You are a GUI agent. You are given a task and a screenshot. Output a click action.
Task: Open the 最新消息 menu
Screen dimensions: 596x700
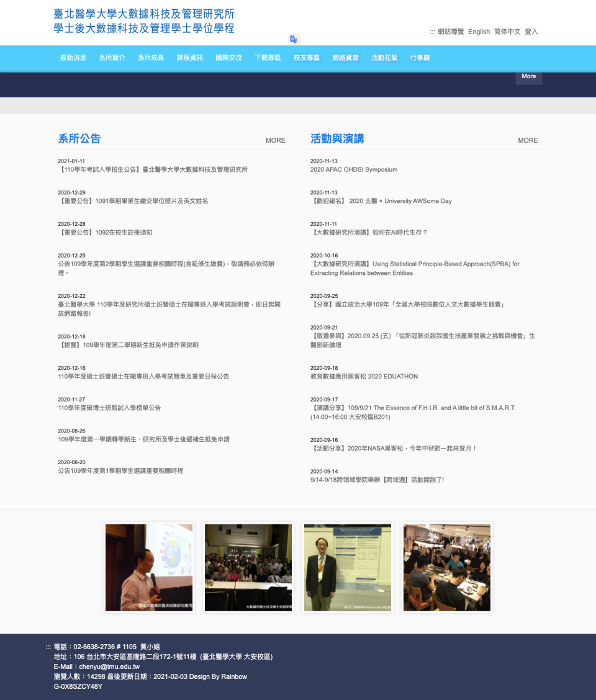click(x=73, y=58)
